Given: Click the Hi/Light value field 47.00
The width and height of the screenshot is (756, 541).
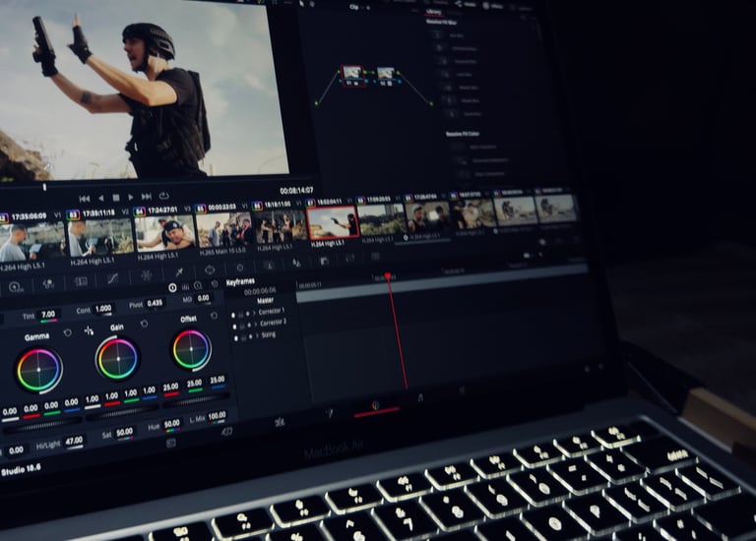Looking at the screenshot, I should pyautogui.click(x=74, y=442).
